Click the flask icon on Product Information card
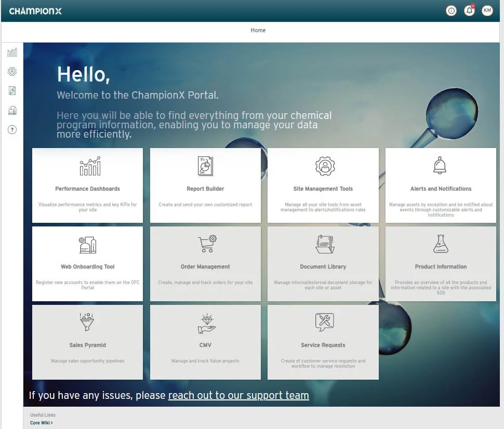This screenshot has height=429, width=504. [x=441, y=244]
